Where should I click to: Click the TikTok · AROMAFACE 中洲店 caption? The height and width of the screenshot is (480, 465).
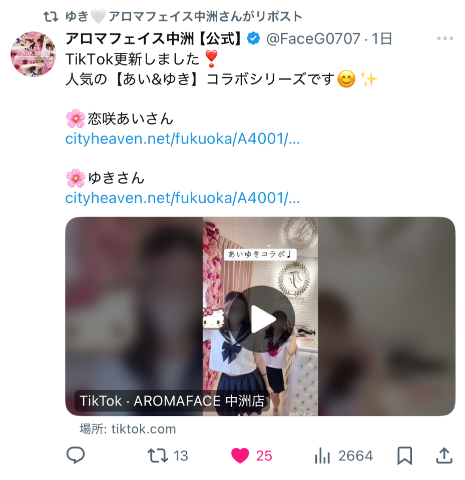[x=172, y=401]
